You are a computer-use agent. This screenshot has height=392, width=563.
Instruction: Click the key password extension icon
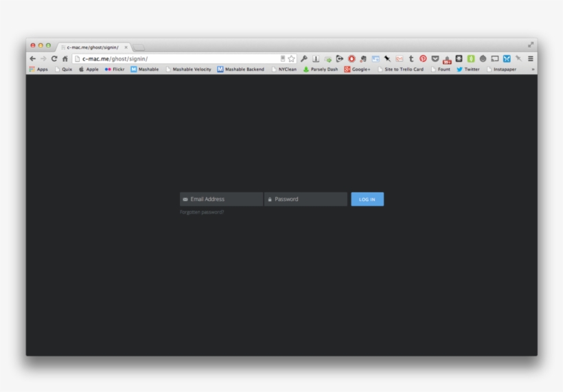tap(304, 59)
